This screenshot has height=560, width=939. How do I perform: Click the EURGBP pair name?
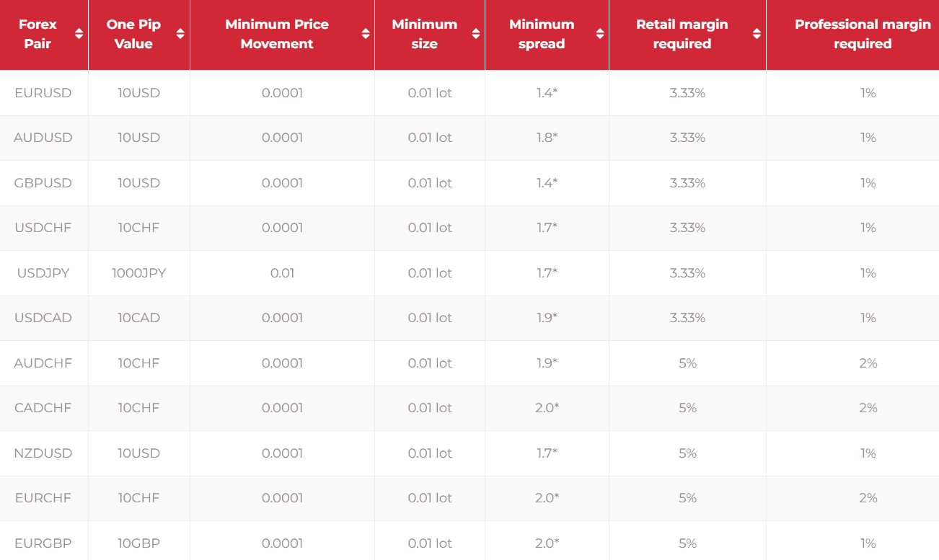coord(43,543)
